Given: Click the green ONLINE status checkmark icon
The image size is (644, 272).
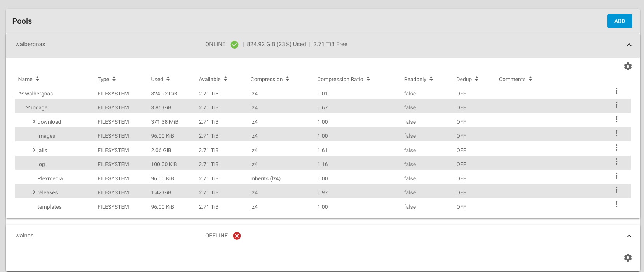Looking at the screenshot, I should [x=234, y=45].
